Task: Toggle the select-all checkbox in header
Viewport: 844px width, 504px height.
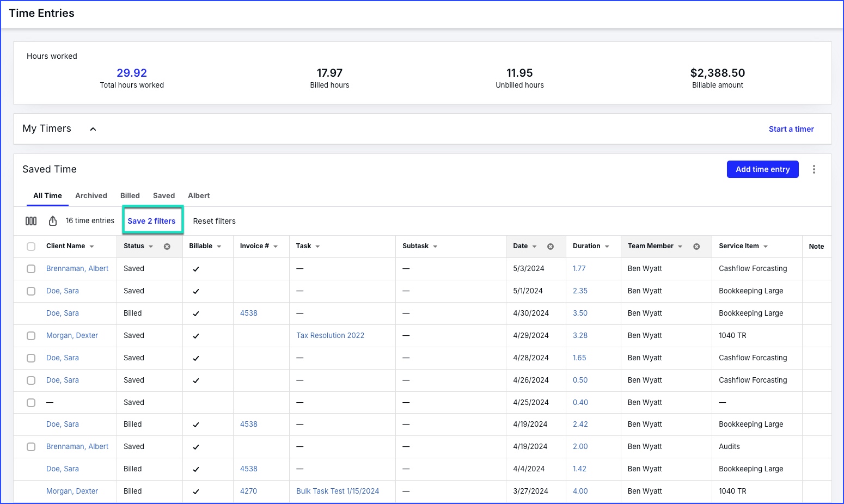Action: (31, 247)
